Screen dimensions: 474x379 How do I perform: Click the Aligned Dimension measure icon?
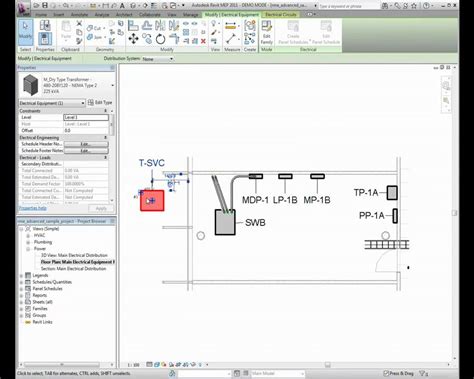(x=231, y=25)
